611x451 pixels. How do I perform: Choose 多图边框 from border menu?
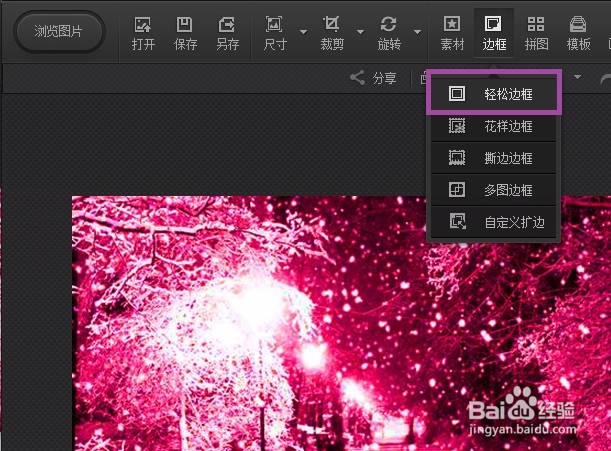pos(494,190)
